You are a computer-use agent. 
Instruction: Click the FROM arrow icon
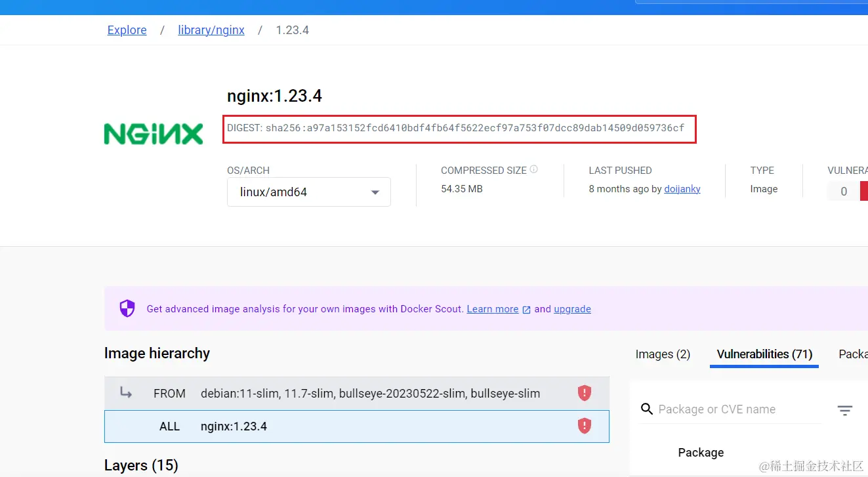click(x=126, y=393)
